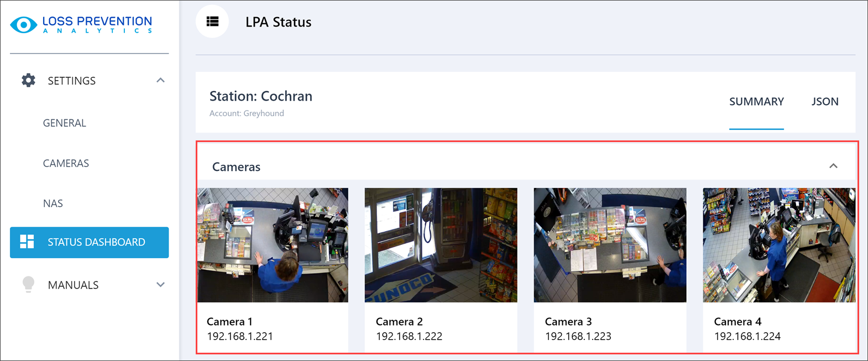Switch to the JSON tab

point(824,102)
